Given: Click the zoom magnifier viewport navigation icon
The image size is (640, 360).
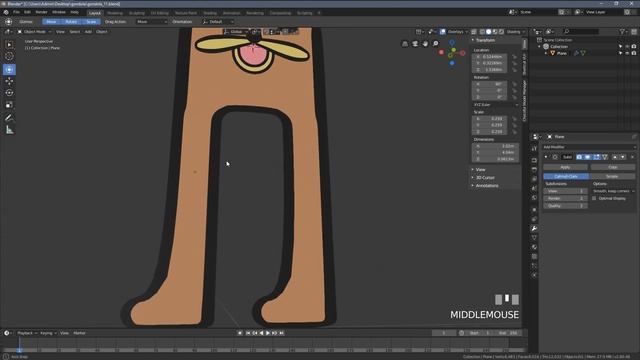Looking at the screenshot, I should pos(436,44).
